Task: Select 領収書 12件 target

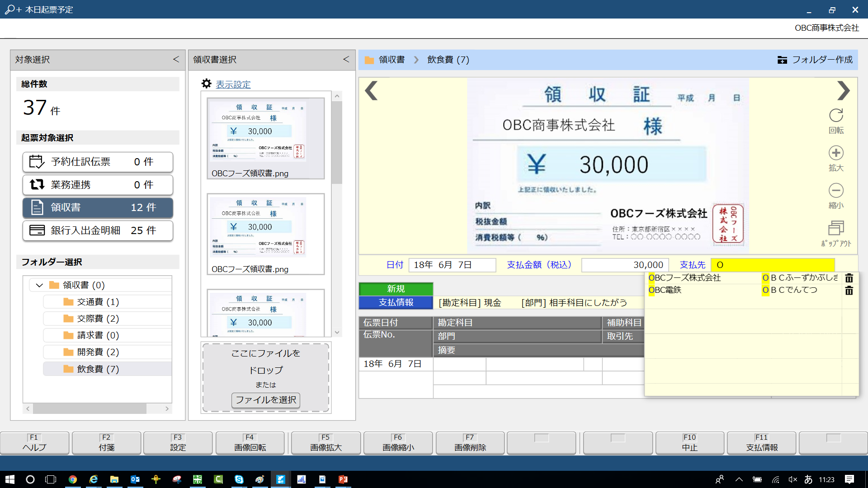Action: pyautogui.click(x=98, y=207)
